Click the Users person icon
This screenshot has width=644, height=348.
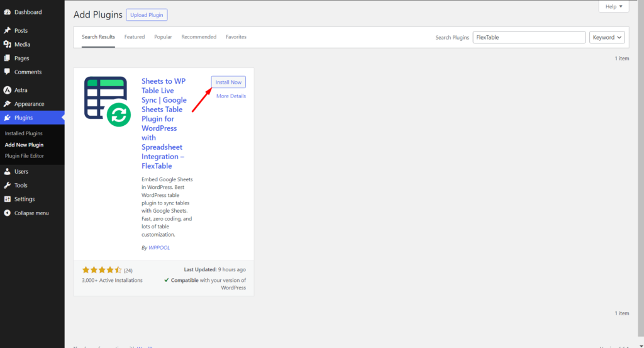[x=8, y=171]
